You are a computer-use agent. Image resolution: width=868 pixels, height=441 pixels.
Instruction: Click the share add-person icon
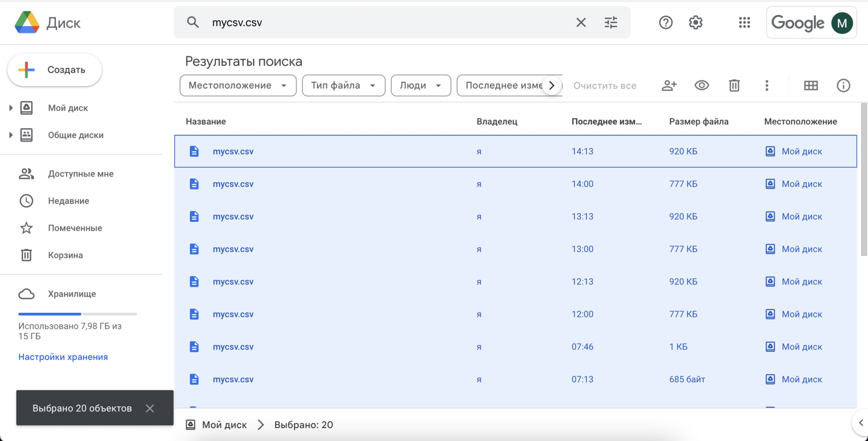coord(669,85)
